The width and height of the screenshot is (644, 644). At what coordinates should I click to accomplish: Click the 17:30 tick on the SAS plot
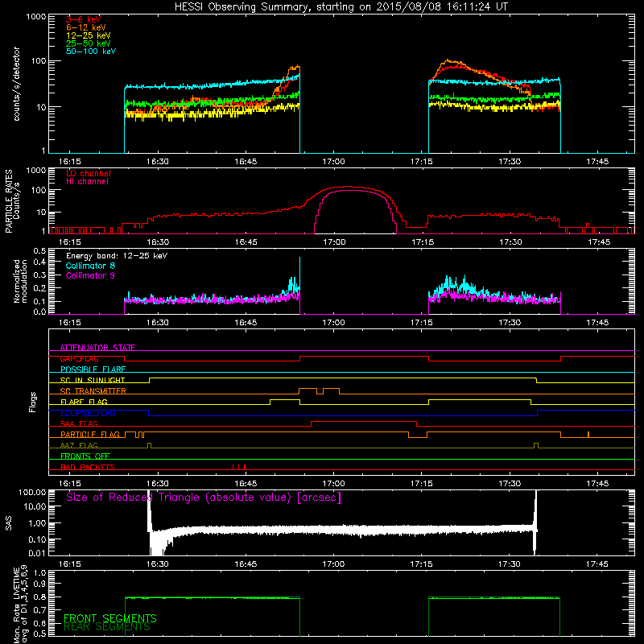click(x=510, y=564)
